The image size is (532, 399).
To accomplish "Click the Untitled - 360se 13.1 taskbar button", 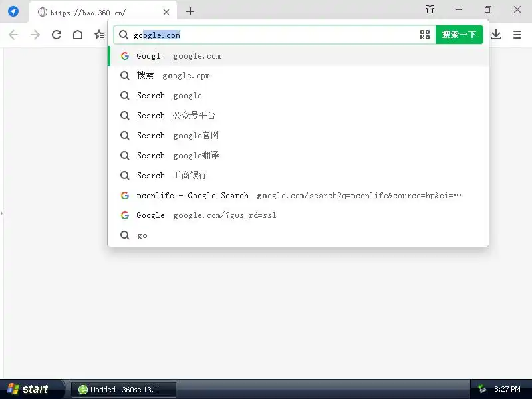I will click(x=124, y=390).
